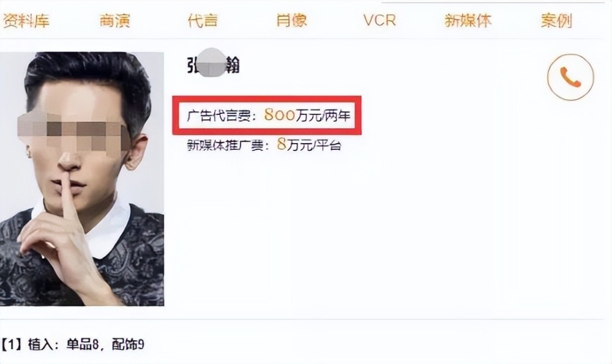The image size is (612, 364).
Task: Select the 案例 tab
Action: coord(556,21)
